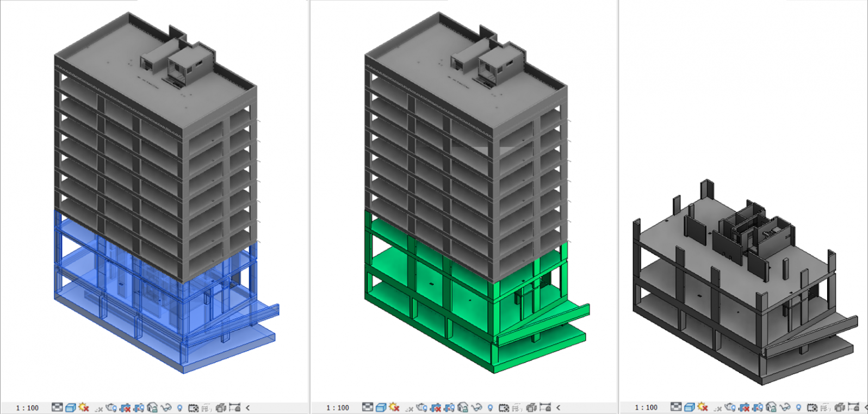868x414 pixels.
Task: Show Rendering Dialog in middle view
Action: pos(422,407)
